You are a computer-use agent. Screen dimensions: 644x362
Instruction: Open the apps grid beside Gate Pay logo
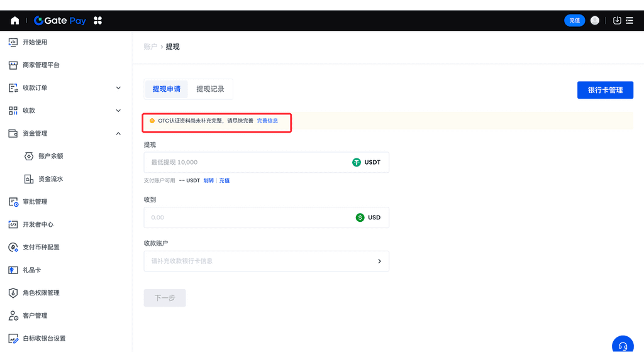(x=98, y=20)
